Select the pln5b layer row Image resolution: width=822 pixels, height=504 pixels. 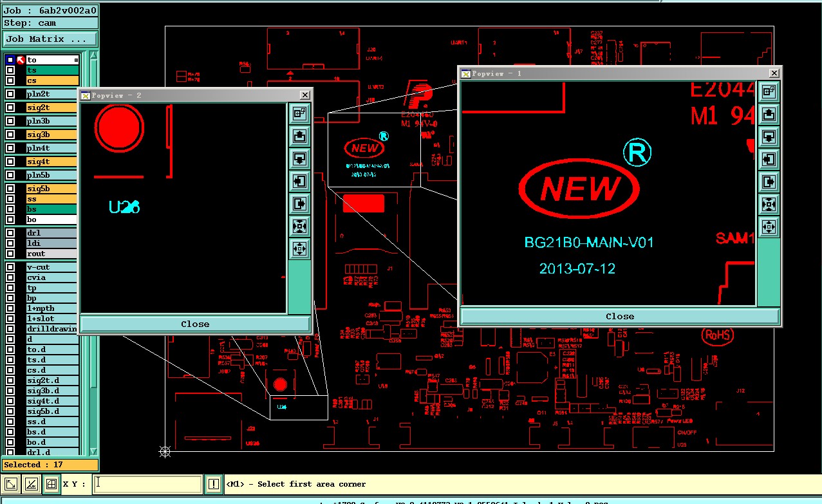51,175
